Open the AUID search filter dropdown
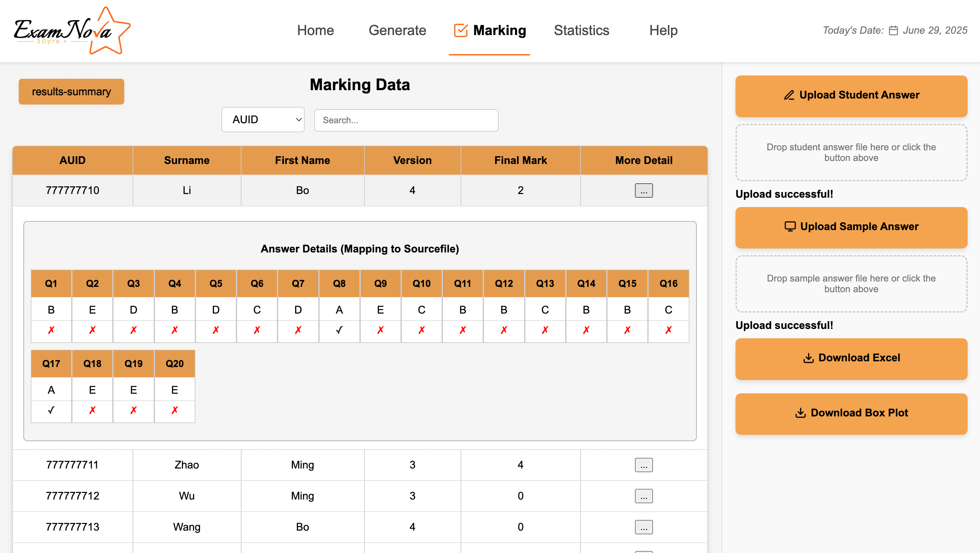The image size is (980, 553). pos(263,120)
